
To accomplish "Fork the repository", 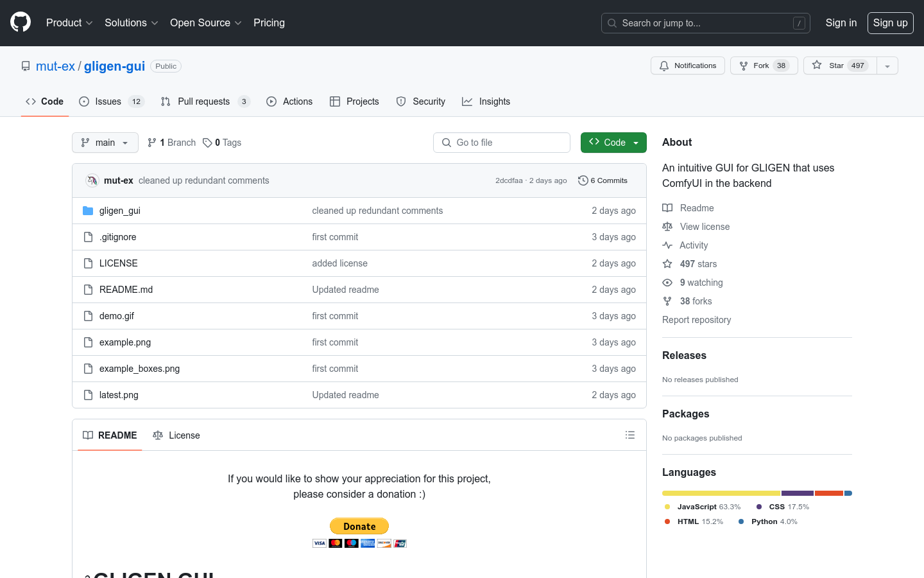I will click(764, 66).
